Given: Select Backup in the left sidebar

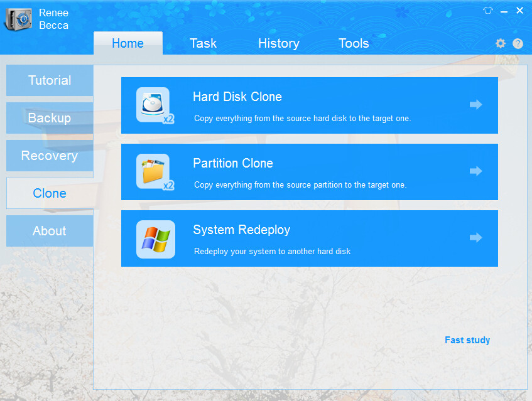Looking at the screenshot, I should [x=50, y=118].
